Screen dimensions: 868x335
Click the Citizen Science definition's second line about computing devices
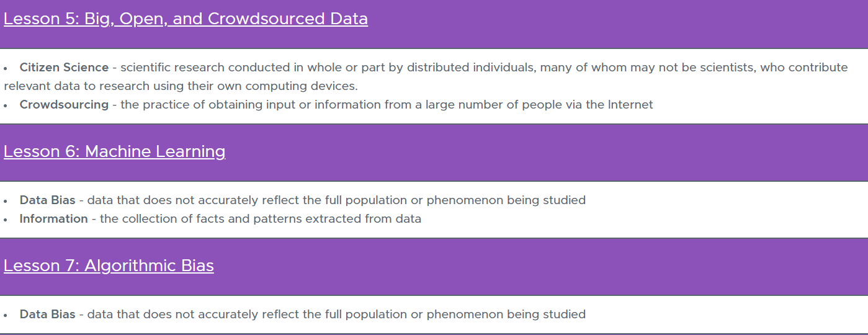pos(181,86)
